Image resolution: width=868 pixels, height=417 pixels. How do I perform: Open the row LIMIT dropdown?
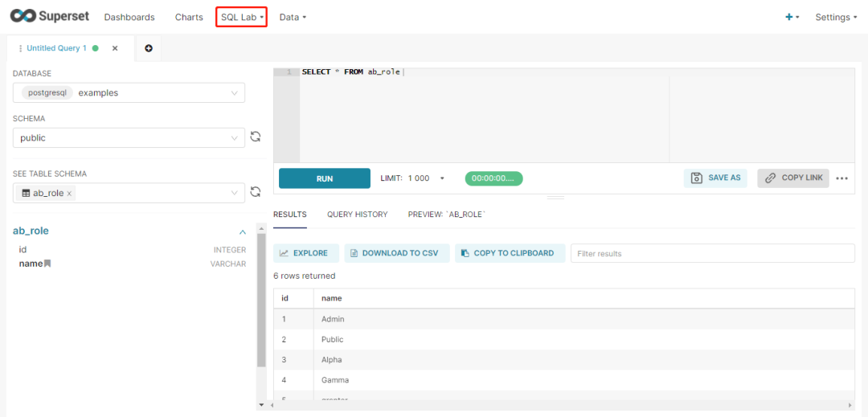tap(412, 178)
